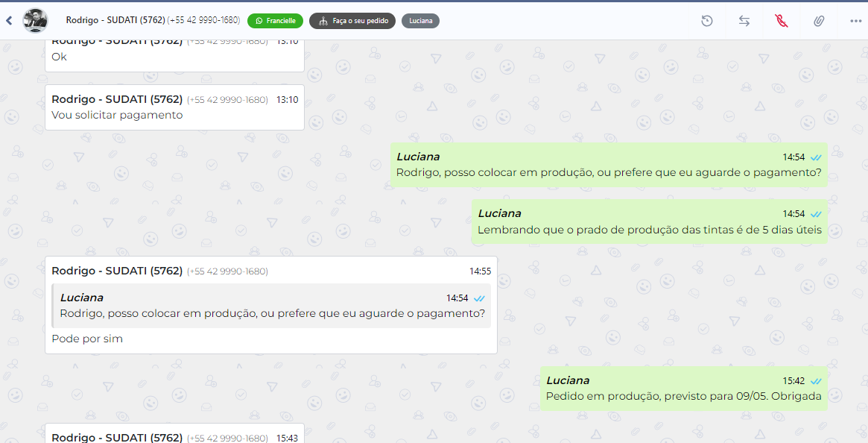Click the quoted Luciana message in reply
The image size is (868, 443).
(x=272, y=306)
